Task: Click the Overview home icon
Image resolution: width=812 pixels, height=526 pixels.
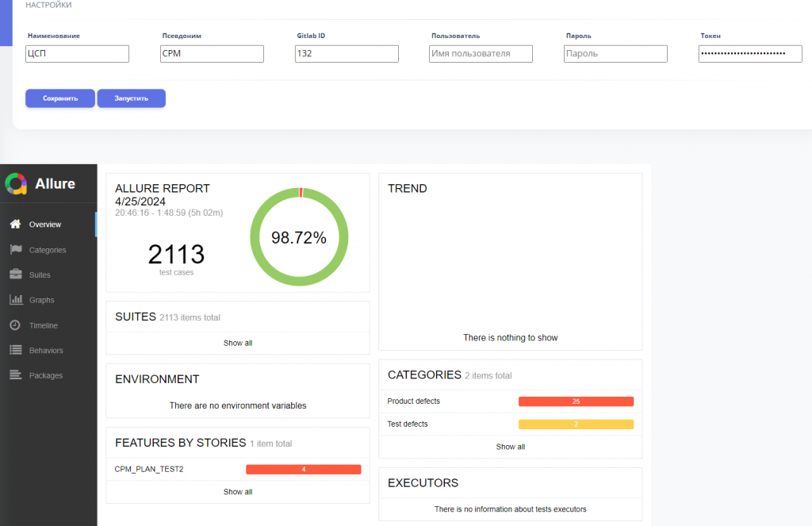Action: pos(16,224)
